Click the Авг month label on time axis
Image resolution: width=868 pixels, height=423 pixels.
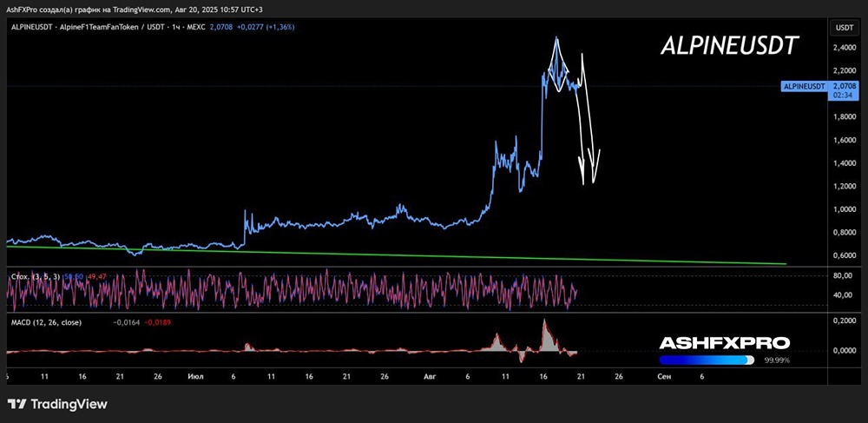coord(430,376)
